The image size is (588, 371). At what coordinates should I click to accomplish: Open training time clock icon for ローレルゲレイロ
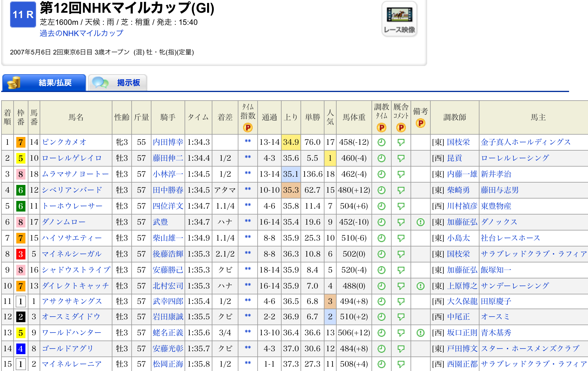(x=382, y=158)
